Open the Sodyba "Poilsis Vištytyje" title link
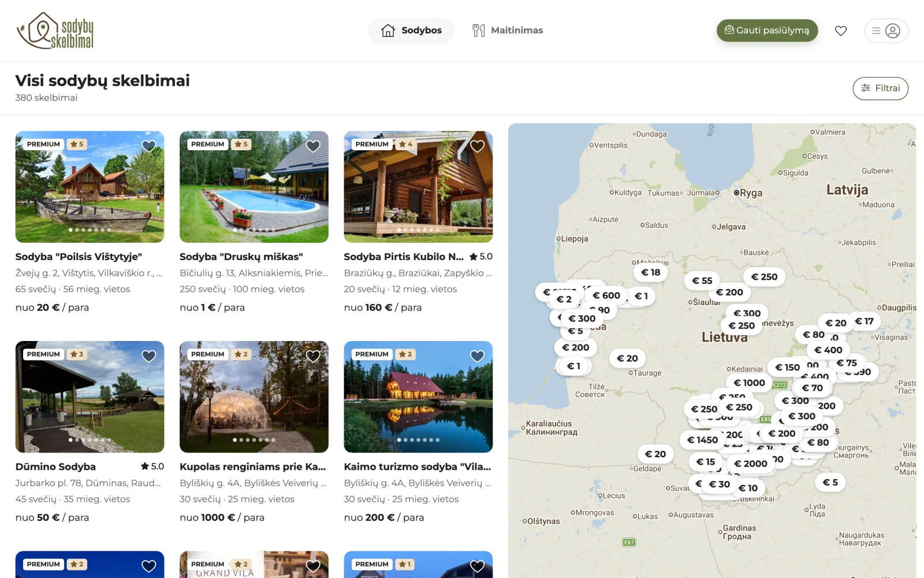The width and height of the screenshot is (924, 578). pos(79,257)
